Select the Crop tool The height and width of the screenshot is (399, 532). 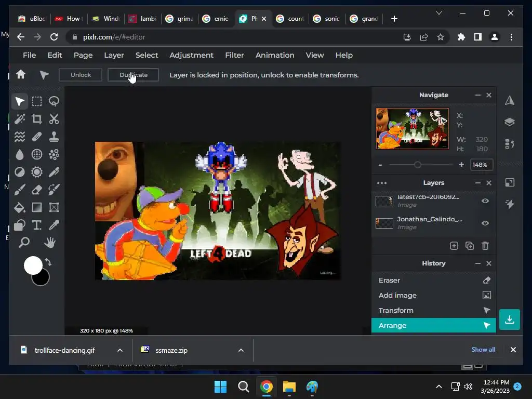tap(37, 119)
